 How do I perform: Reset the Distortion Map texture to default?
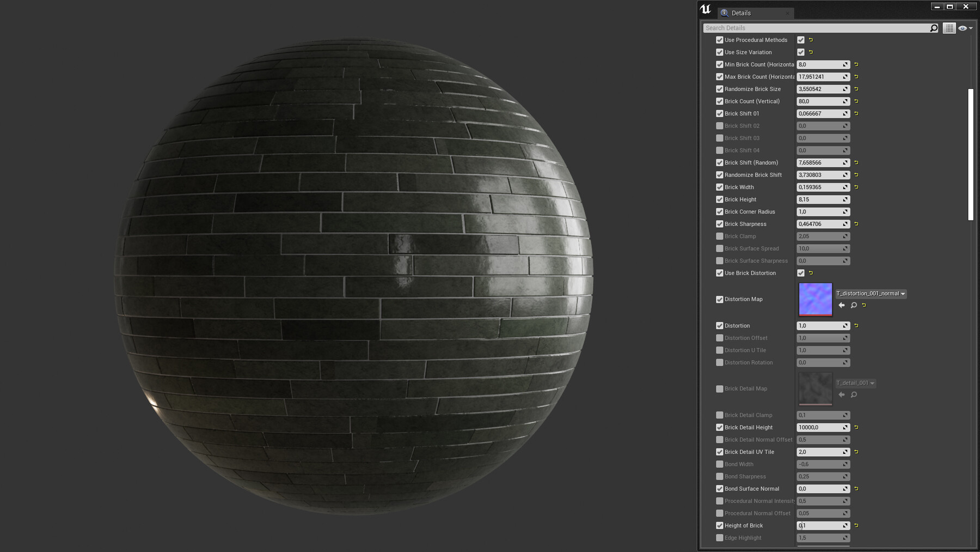pos(864,305)
